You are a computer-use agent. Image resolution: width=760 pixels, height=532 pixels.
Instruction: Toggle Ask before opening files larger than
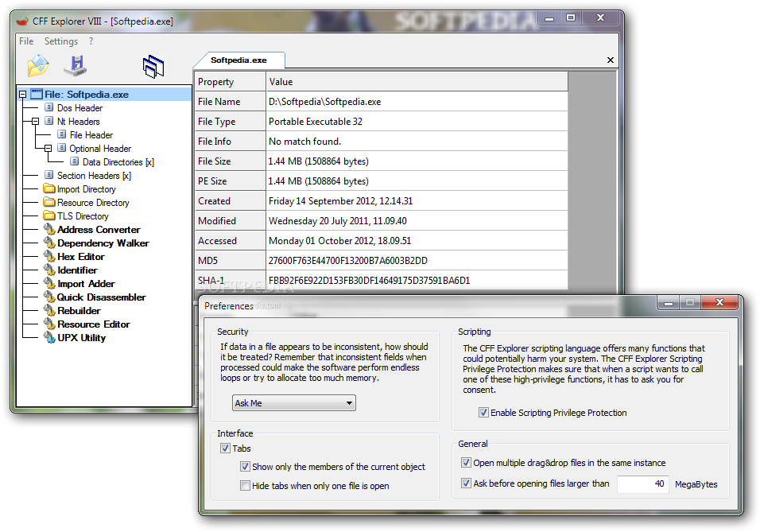(466, 483)
